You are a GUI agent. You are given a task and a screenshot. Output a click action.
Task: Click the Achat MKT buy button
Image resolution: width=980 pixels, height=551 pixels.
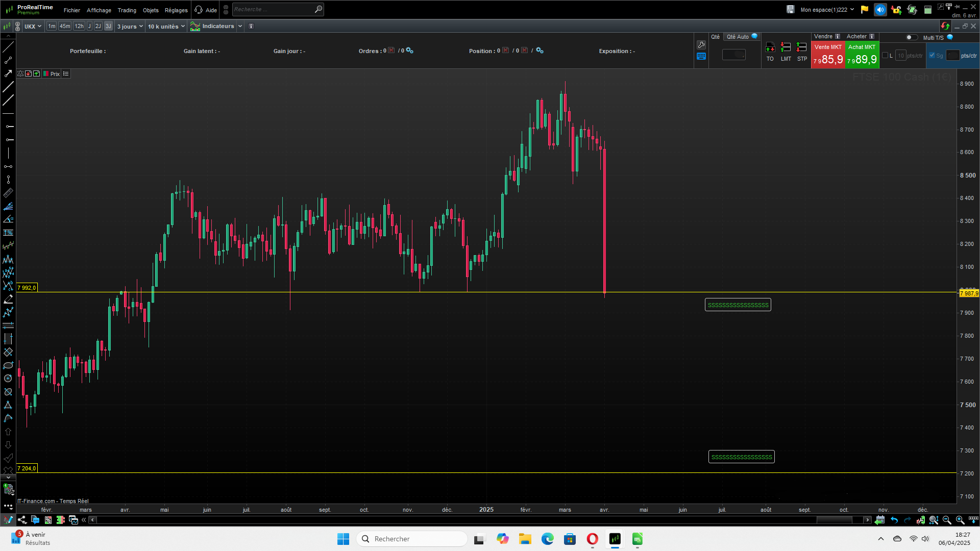pyautogui.click(x=862, y=55)
